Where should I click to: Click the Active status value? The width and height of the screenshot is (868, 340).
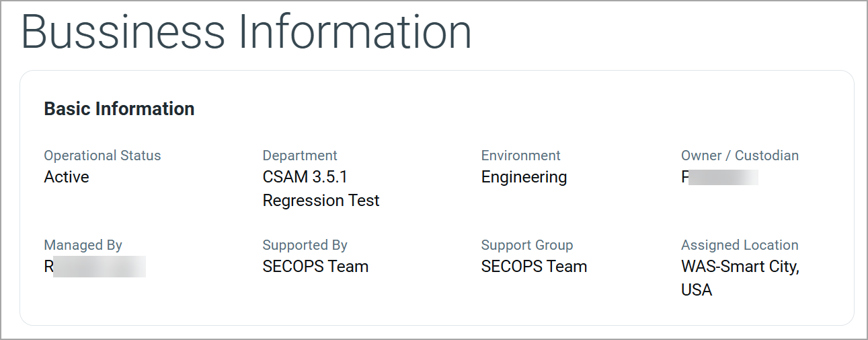click(x=67, y=177)
